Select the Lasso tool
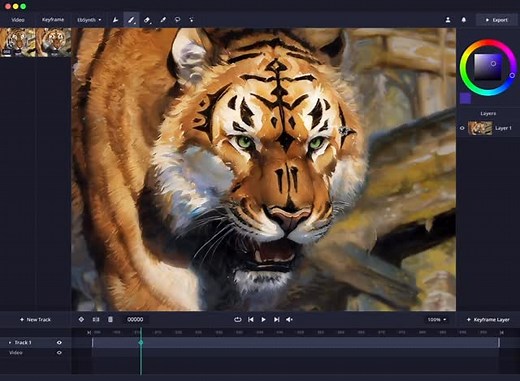Image resolution: width=520 pixels, height=381 pixels. [x=177, y=20]
